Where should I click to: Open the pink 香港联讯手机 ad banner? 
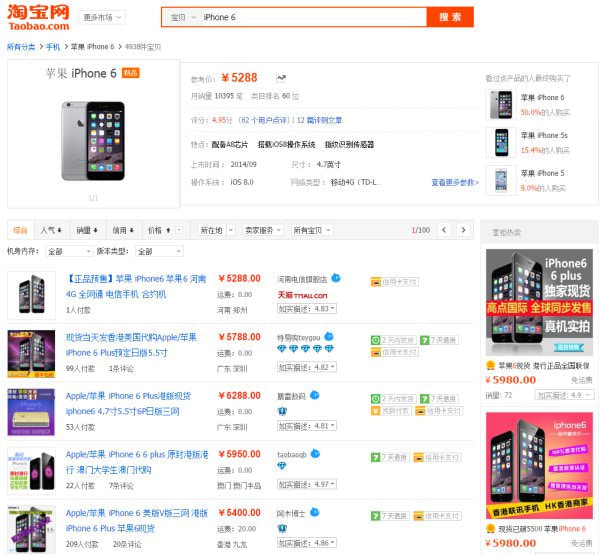tap(539, 465)
